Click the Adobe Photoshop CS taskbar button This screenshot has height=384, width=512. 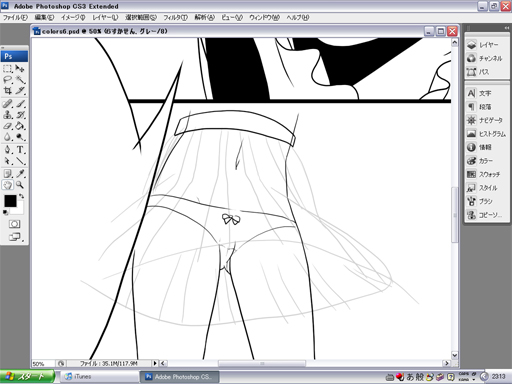click(179, 377)
